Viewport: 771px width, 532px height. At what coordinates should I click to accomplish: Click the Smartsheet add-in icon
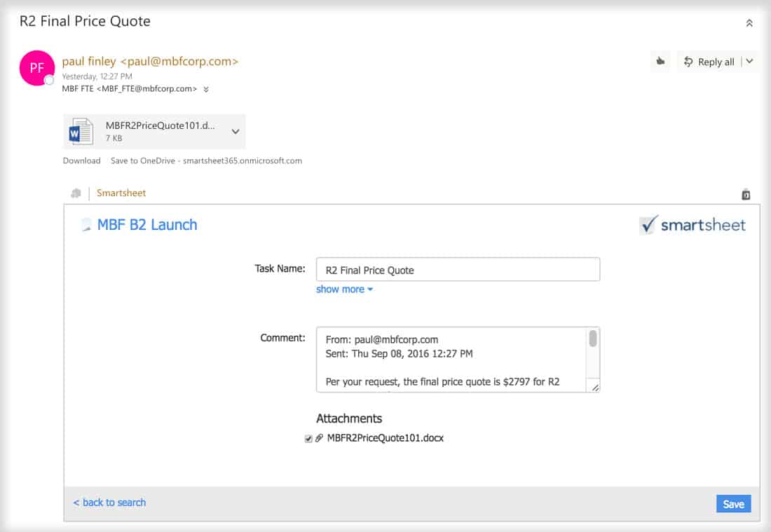click(76, 193)
